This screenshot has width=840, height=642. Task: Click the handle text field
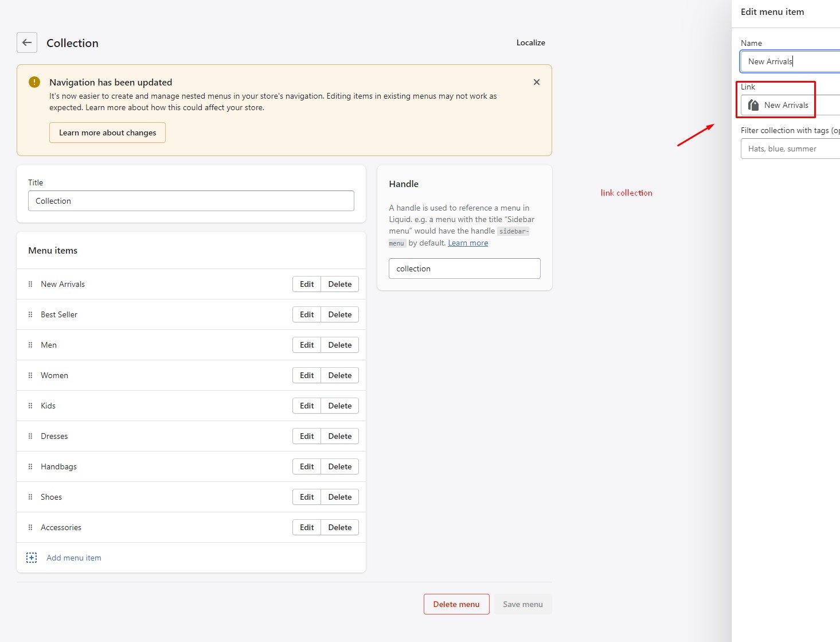(464, 269)
